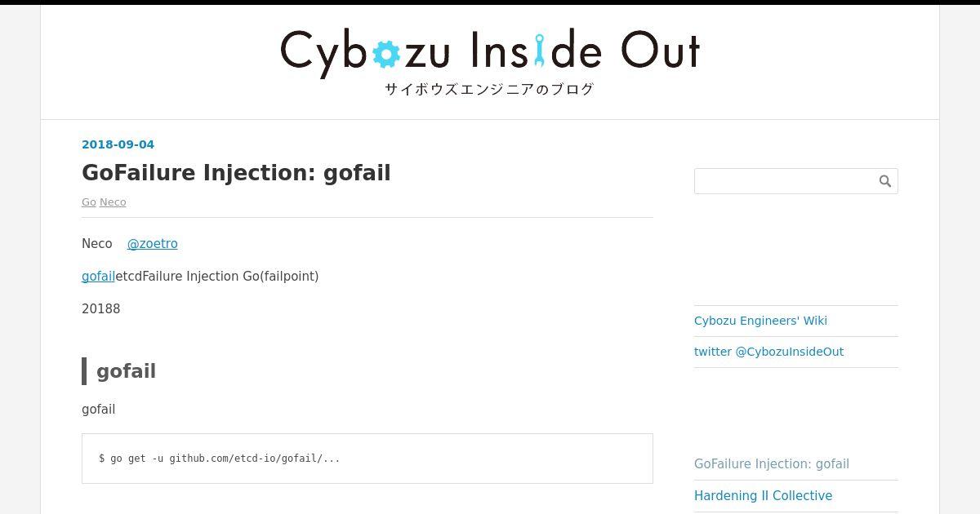This screenshot has height=514, width=980.
Task: Focus the sidebar search input field
Action: tap(785, 181)
